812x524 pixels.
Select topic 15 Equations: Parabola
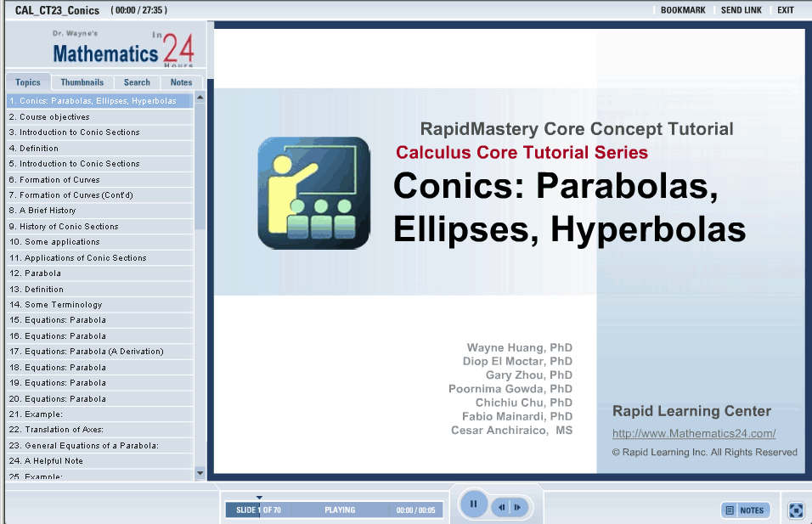[x=100, y=320]
